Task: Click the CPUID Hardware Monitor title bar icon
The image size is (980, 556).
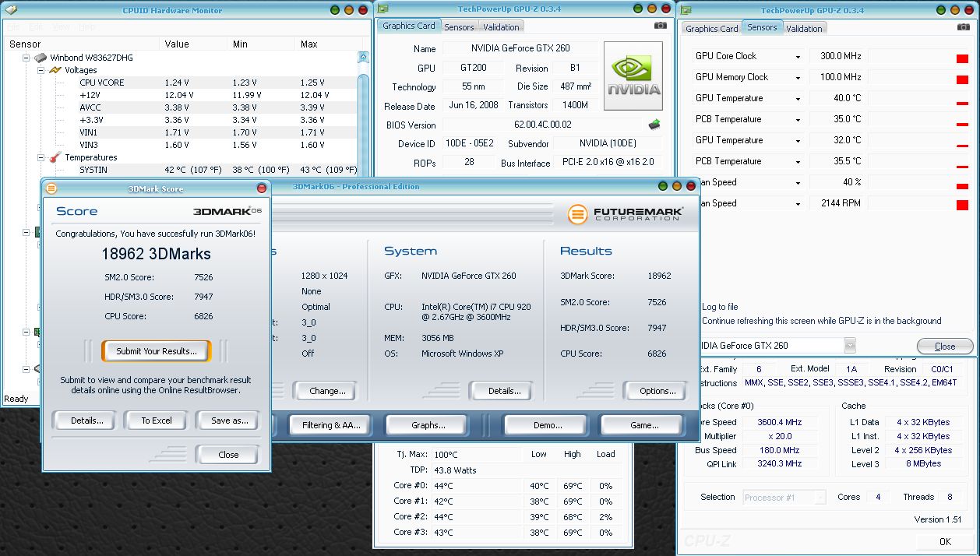Action: (10, 10)
